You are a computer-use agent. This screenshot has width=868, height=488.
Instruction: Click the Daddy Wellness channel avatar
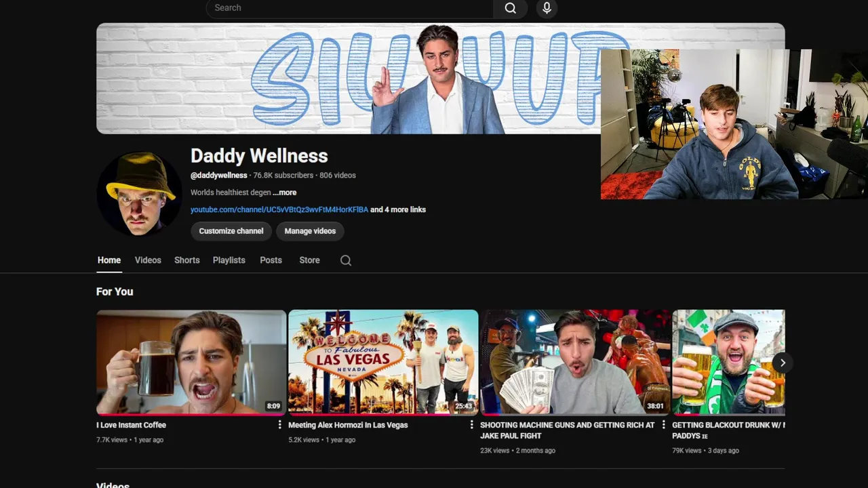[139, 193]
